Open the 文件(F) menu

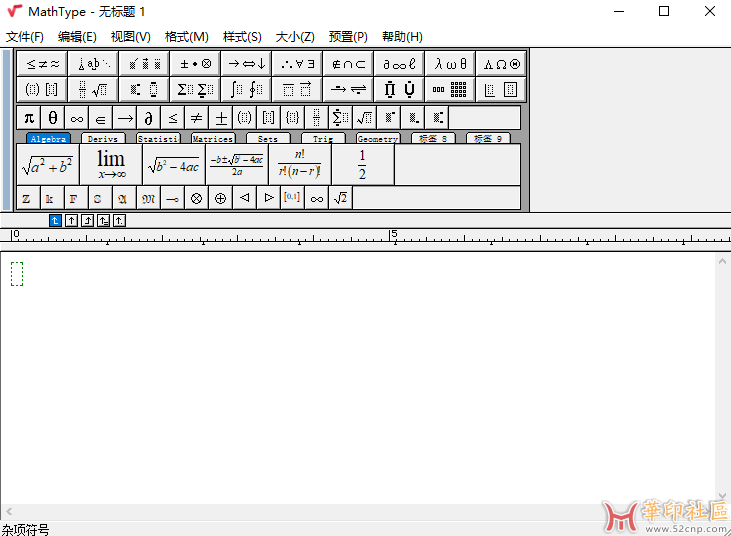(25, 37)
